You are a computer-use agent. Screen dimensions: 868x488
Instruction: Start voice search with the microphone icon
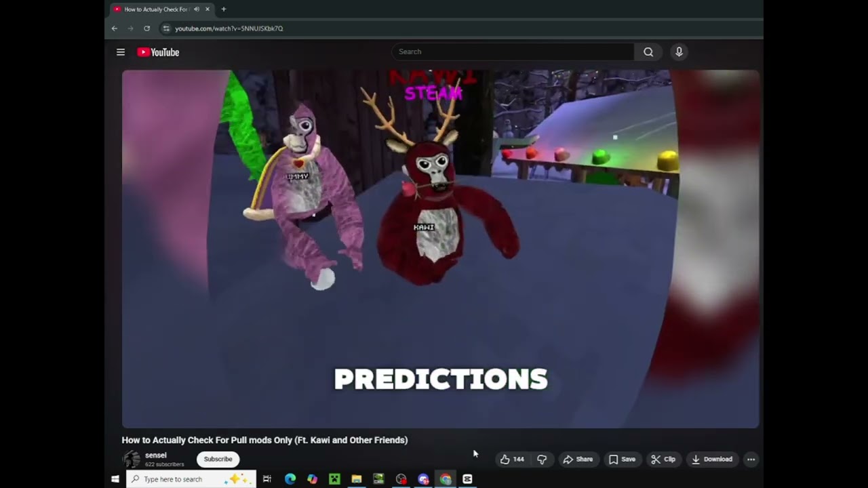tap(679, 52)
